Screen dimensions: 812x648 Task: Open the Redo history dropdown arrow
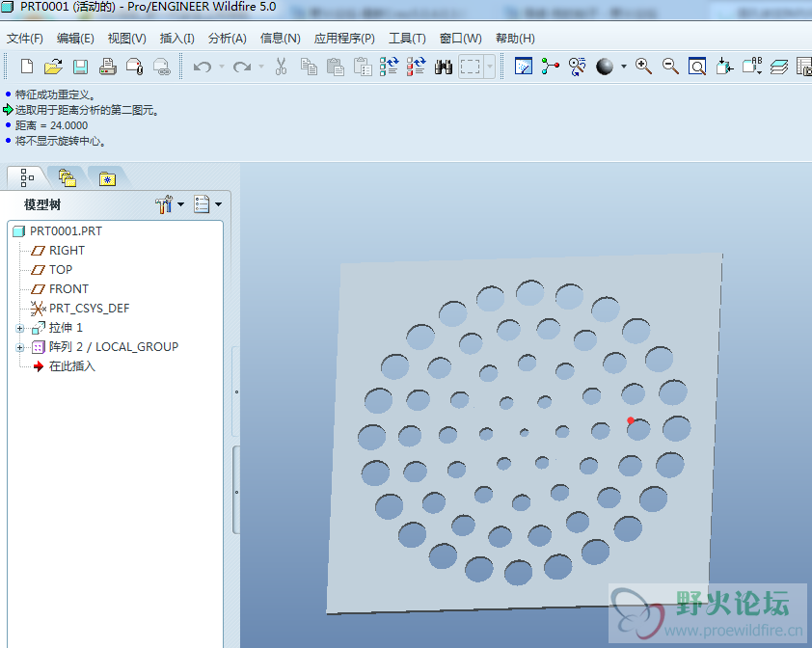point(261,67)
